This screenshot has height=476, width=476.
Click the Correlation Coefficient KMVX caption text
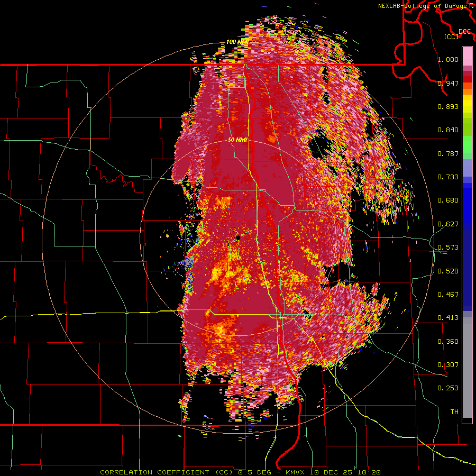tap(240, 472)
